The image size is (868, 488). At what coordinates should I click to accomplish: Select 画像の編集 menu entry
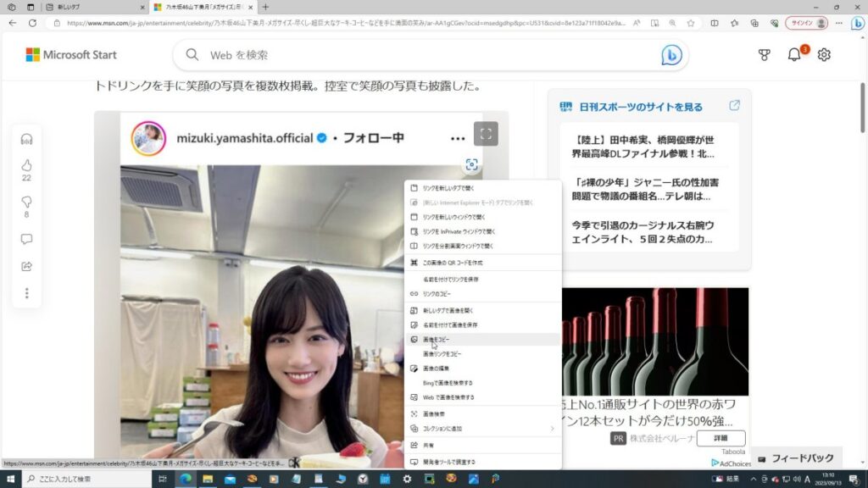click(482, 368)
